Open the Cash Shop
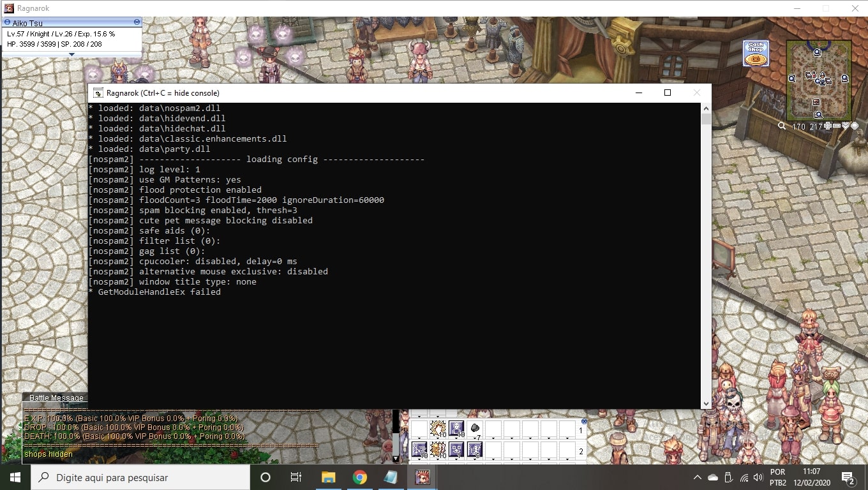This screenshot has height=490, width=868. (x=756, y=54)
